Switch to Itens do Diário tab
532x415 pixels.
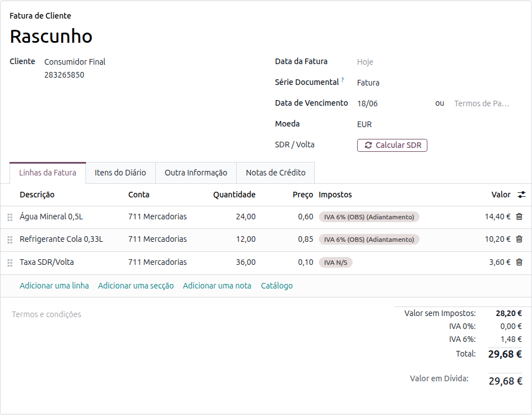coord(120,173)
